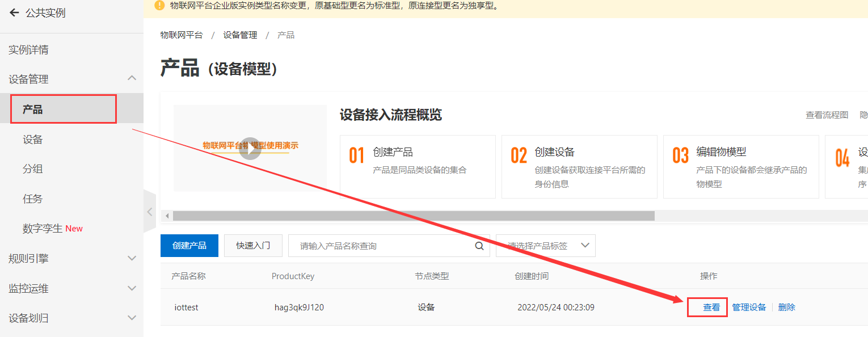Image resolution: width=868 pixels, height=337 pixels.
Task: Expand the 规则引擎 menu section
Action: (132, 258)
